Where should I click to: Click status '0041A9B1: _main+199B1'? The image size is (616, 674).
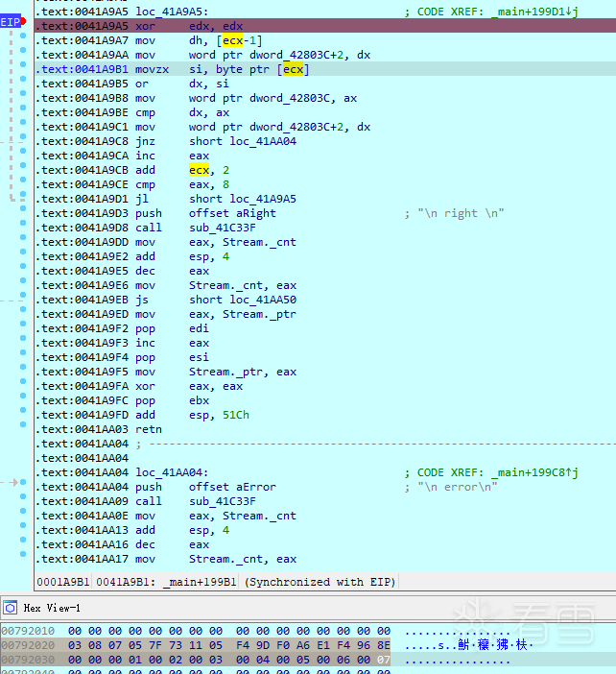point(166,582)
